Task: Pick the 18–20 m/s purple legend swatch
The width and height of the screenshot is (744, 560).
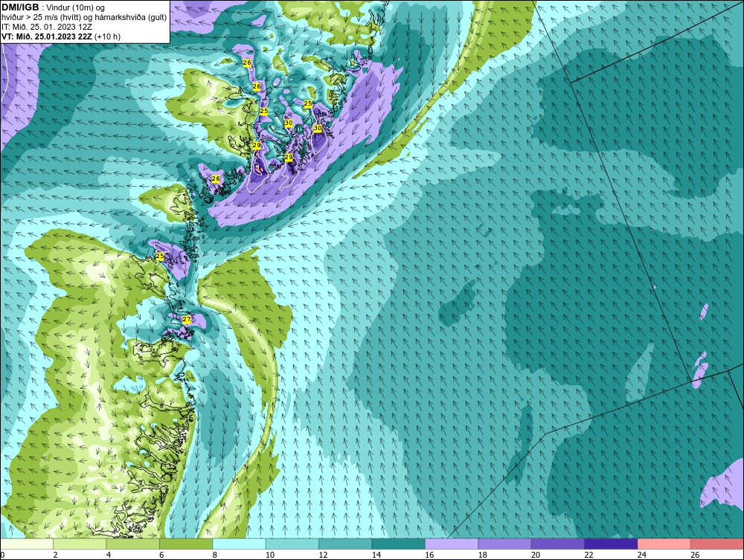Action: (505, 544)
